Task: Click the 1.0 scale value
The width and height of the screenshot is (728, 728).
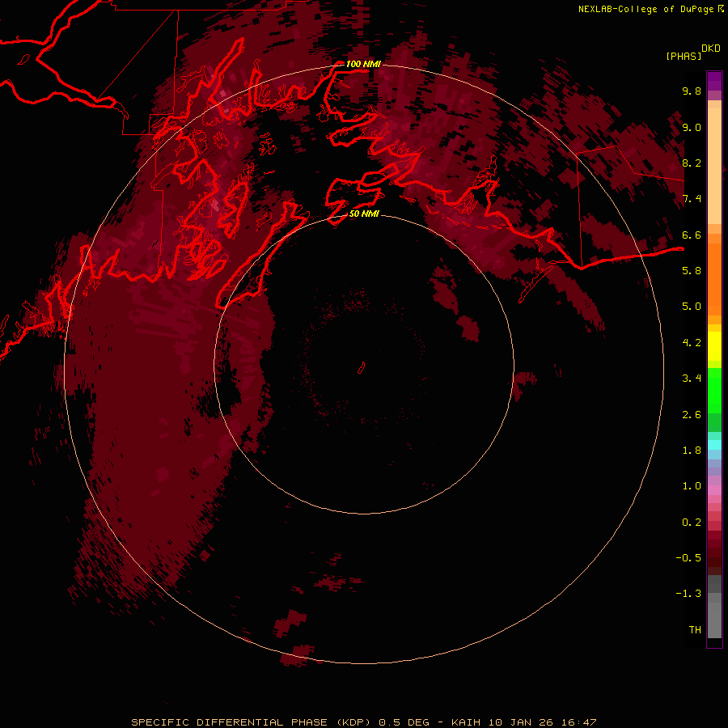Action: coord(692,486)
